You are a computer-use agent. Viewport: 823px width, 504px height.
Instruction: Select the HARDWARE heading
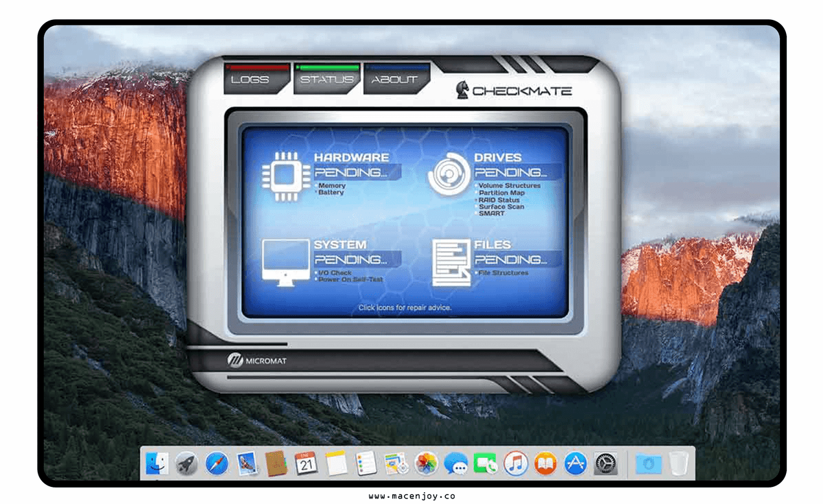(x=352, y=158)
